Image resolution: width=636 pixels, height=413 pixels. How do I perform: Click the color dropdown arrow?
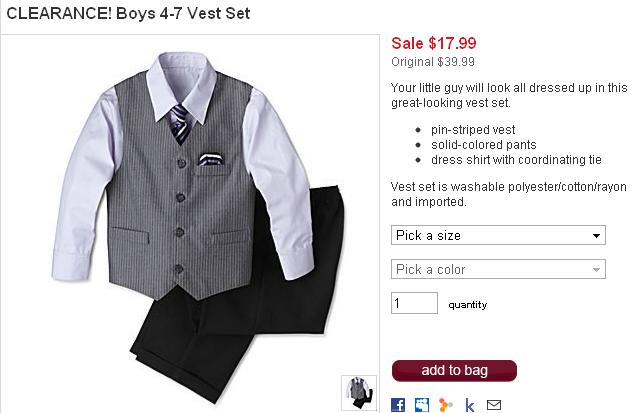(x=596, y=270)
